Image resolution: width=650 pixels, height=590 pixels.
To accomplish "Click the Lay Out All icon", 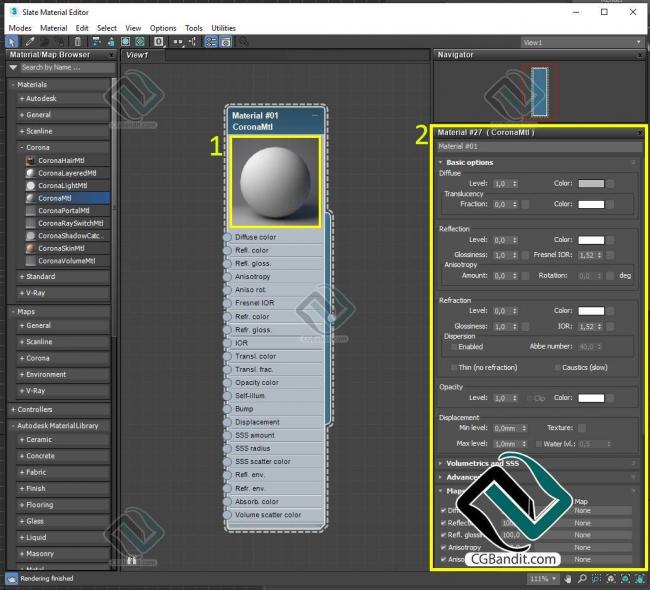I will tap(178, 41).
